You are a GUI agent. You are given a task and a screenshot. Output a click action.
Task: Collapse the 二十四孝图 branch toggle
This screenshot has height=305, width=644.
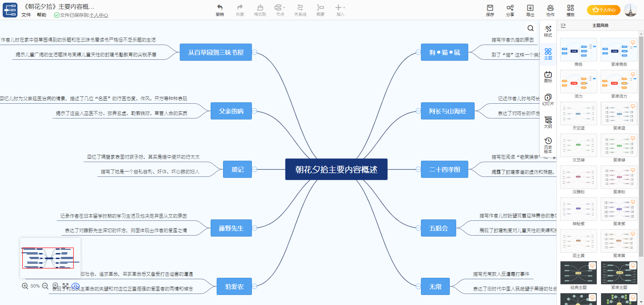point(418,169)
